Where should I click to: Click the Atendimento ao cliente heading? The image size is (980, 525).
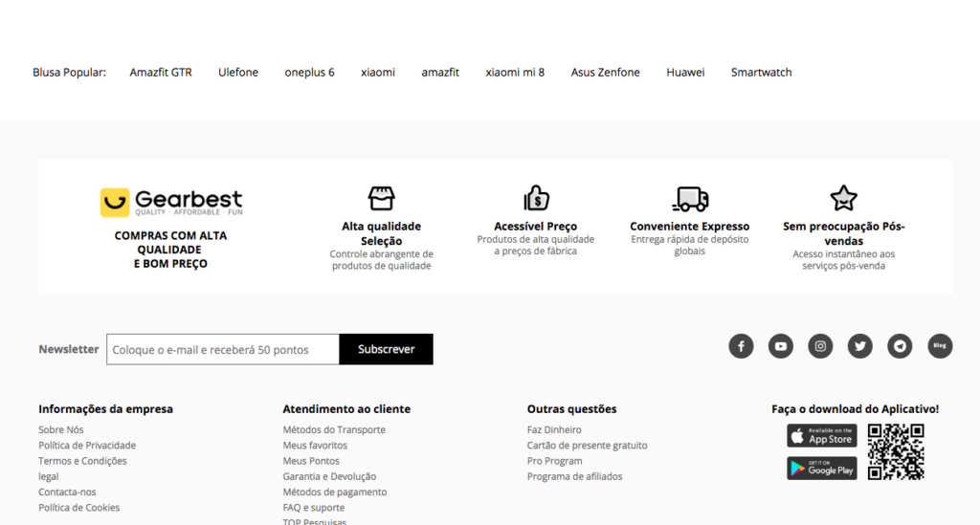coord(346,409)
